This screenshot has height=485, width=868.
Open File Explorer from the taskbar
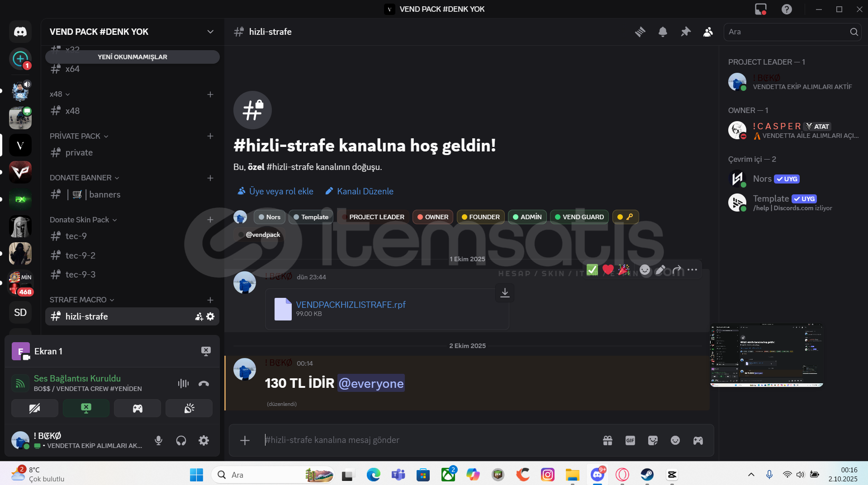(572, 475)
